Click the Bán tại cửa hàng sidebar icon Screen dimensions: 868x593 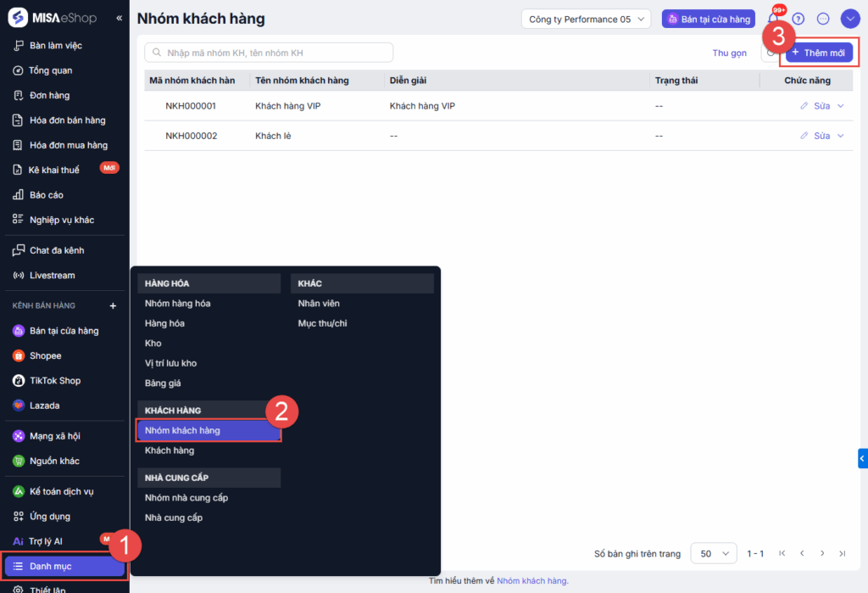pyautogui.click(x=19, y=331)
